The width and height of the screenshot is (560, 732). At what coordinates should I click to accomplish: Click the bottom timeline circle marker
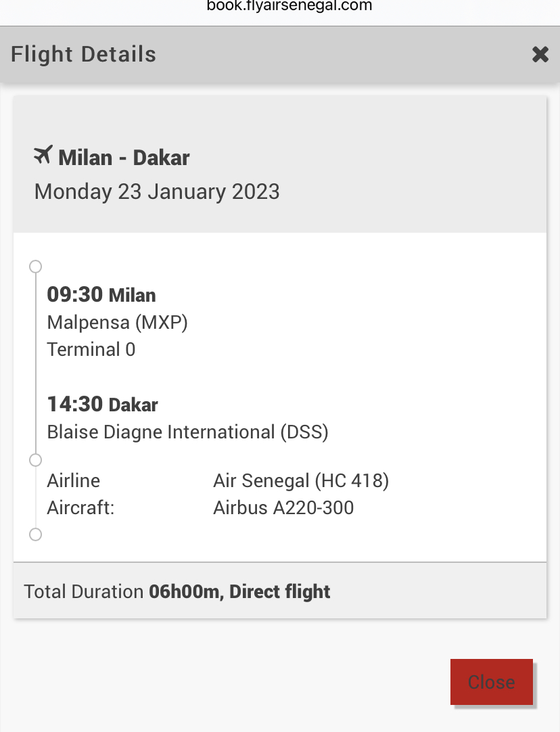[36, 535]
